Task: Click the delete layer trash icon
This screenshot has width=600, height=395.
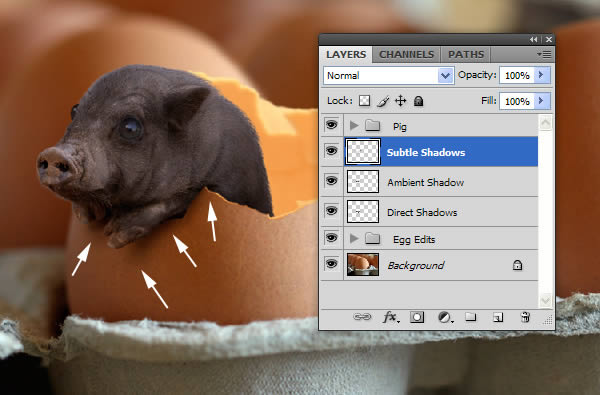Action: pyautogui.click(x=525, y=317)
